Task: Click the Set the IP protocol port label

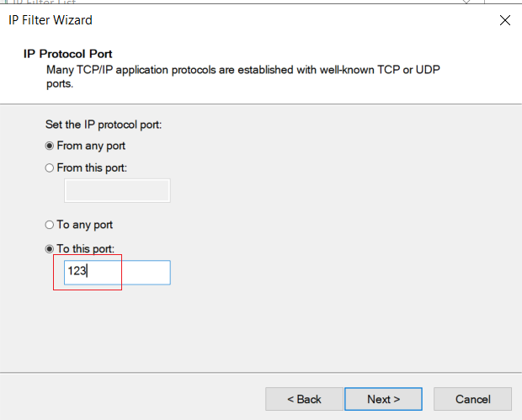Action: click(104, 125)
